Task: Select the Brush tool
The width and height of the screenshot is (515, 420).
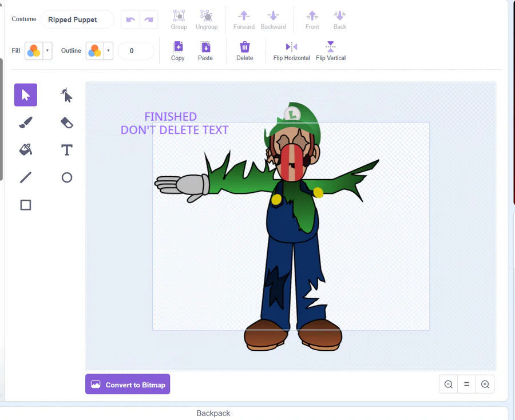Action: pyautogui.click(x=26, y=122)
